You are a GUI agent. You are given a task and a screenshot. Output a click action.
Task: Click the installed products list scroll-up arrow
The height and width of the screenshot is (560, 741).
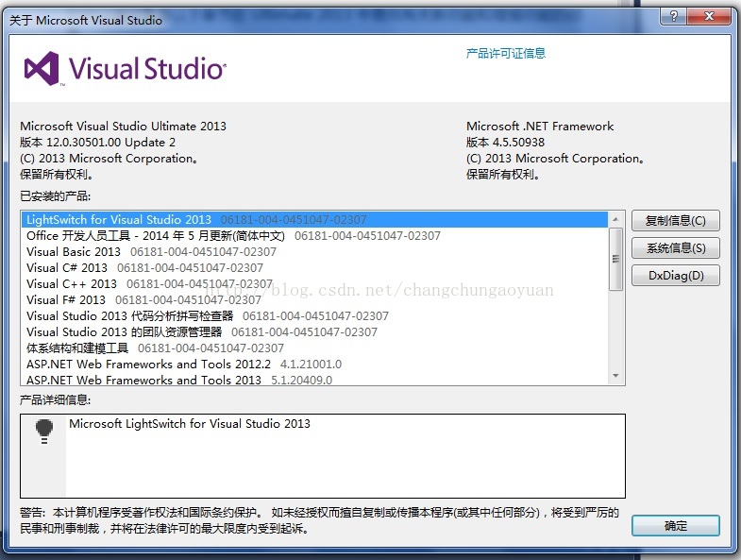[x=615, y=219]
